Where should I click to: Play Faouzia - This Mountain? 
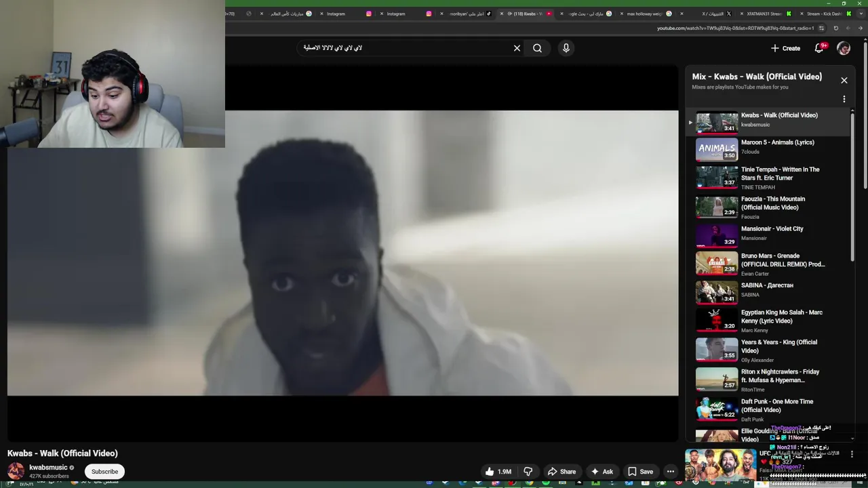[x=773, y=203]
